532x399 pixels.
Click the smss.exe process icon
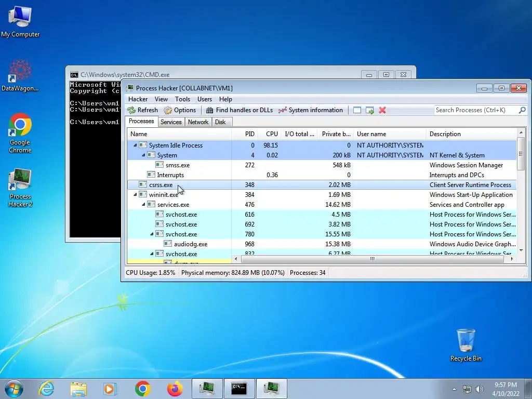point(159,165)
